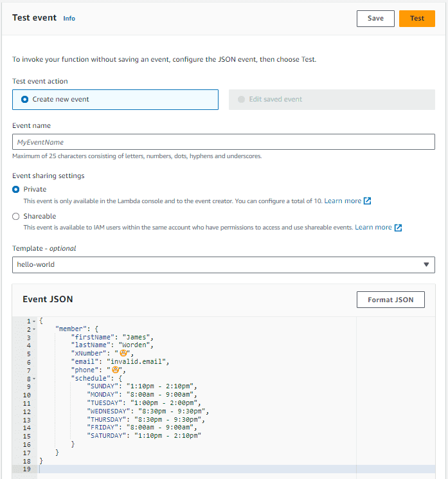The image size is (448, 479).
Task: Click the emoji icon in phone value
Action: (116, 370)
